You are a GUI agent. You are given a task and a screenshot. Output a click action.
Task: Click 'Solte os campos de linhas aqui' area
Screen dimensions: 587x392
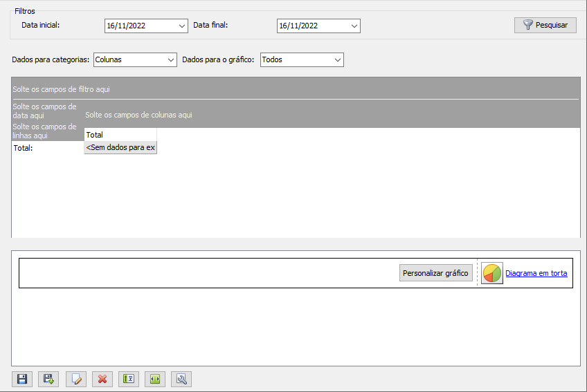44,131
